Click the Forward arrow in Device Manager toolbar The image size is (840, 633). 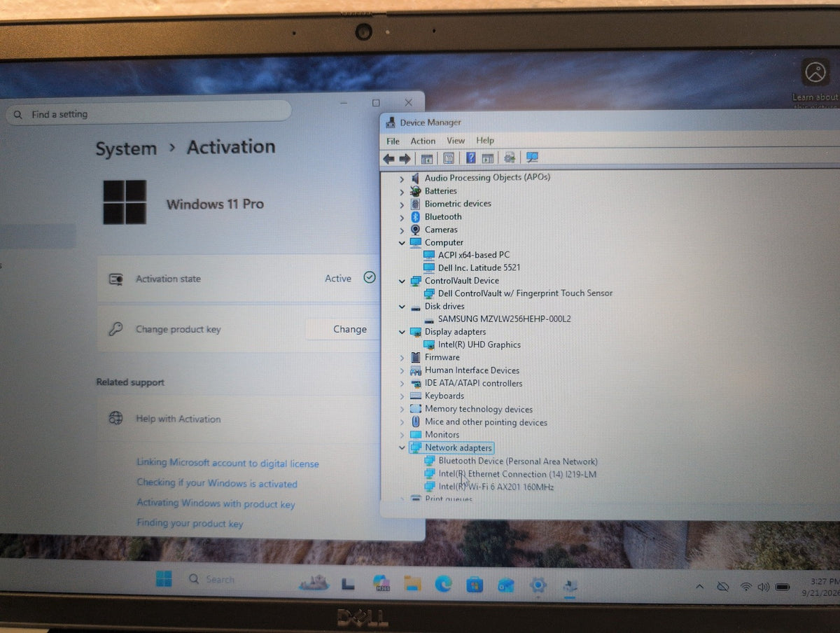405,159
